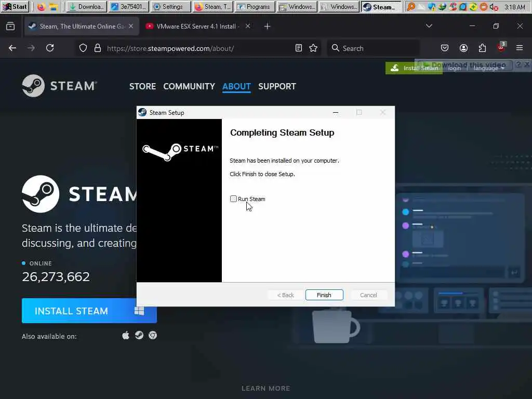Click Cancel in Steam Setup
Viewport: 532px width, 399px height.
click(x=368, y=295)
